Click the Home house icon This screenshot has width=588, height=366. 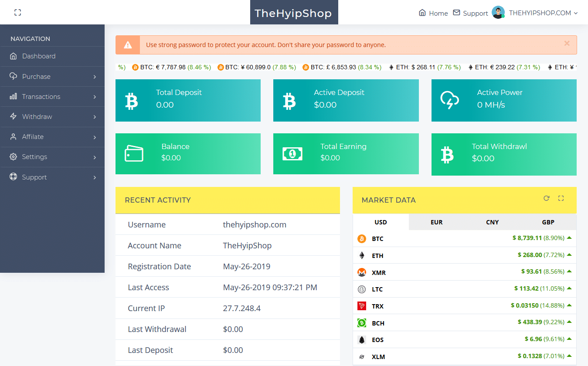(x=422, y=13)
